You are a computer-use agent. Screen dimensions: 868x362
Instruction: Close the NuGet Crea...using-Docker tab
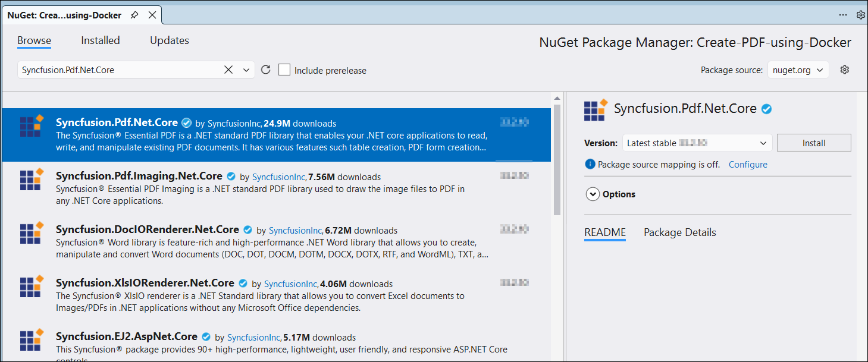point(152,15)
